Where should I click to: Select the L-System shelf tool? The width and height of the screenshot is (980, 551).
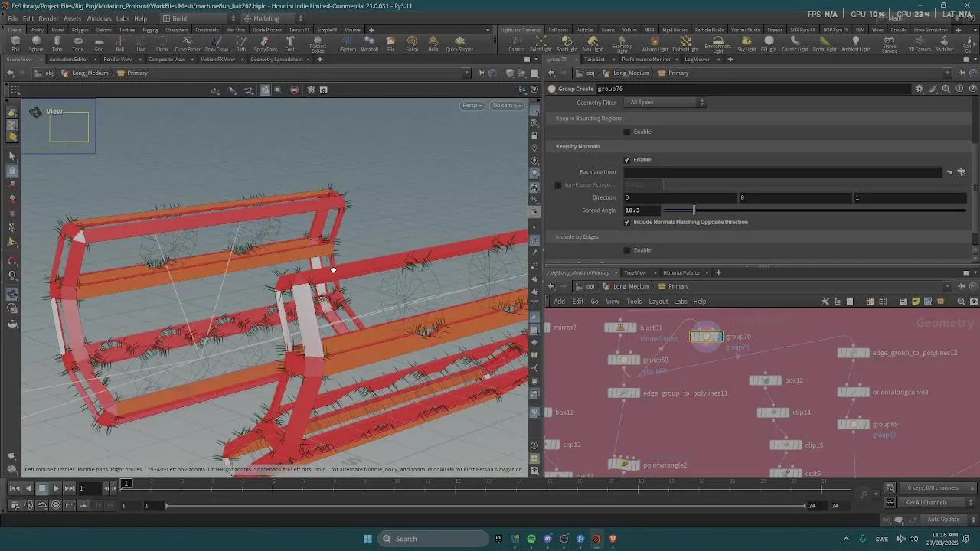coord(346,44)
